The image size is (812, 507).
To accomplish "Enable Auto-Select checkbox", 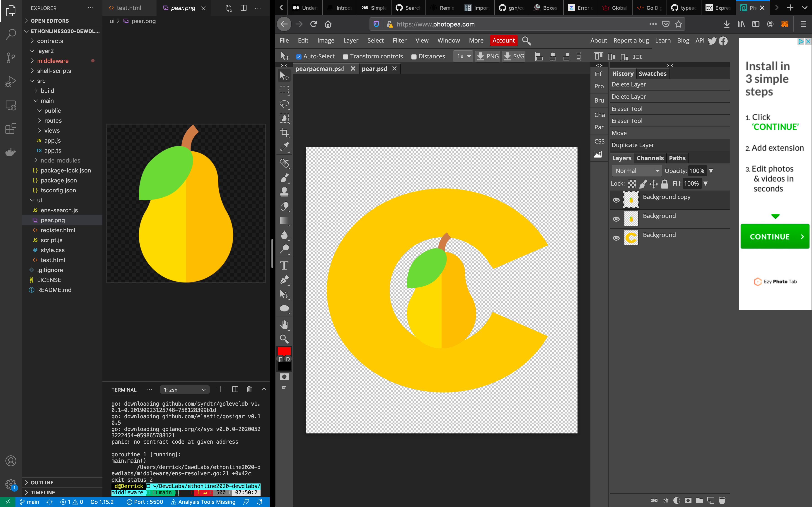I will 299,57.
